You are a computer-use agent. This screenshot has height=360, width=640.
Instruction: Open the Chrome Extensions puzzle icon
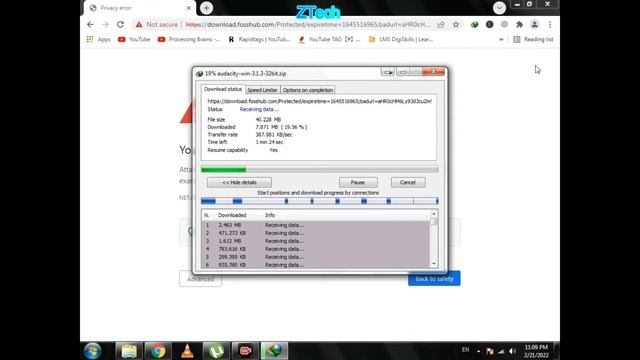point(519,24)
